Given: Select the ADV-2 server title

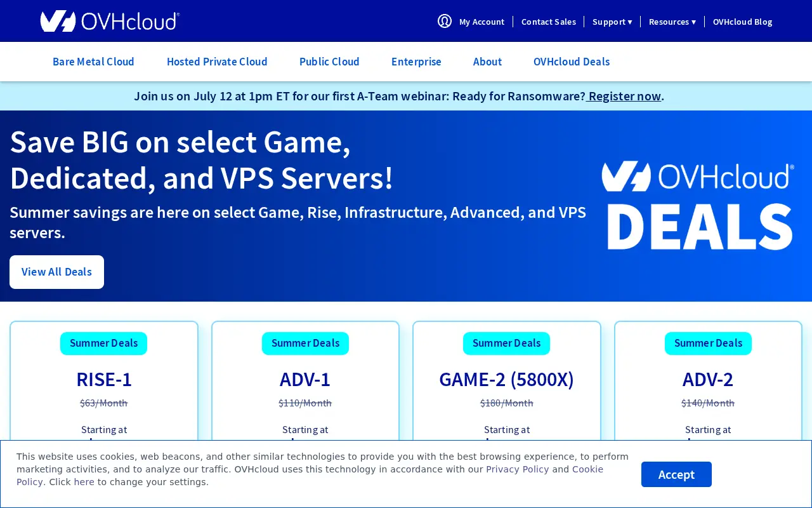Looking at the screenshot, I should point(708,379).
